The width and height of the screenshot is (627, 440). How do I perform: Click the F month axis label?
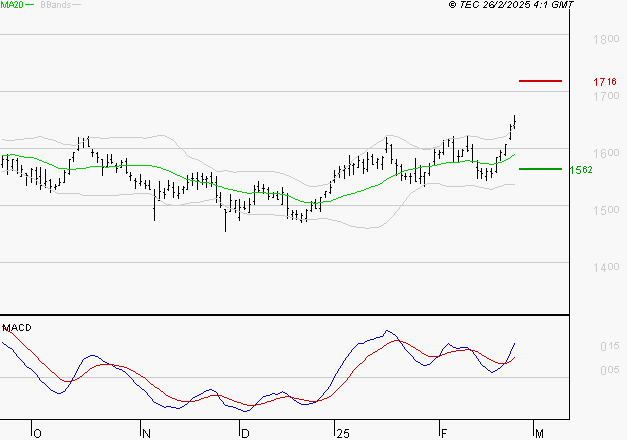coord(443,434)
